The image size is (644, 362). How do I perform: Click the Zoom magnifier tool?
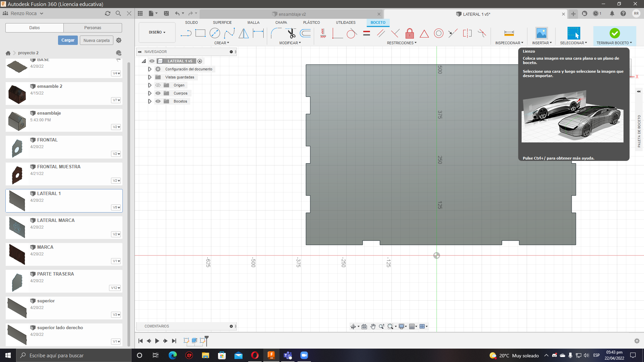tap(381, 326)
